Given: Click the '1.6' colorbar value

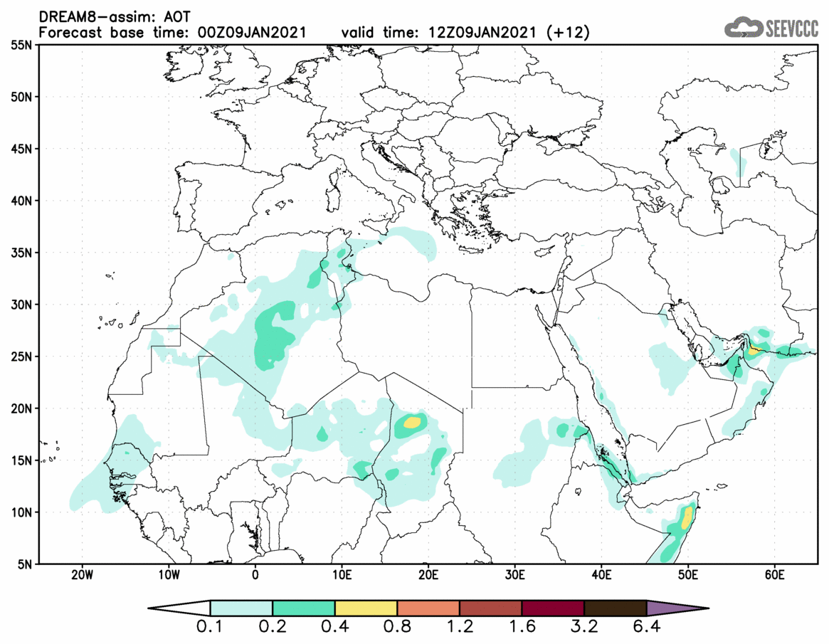Looking at the screenshot, I should pyautogui.click(x=522, y=627).
